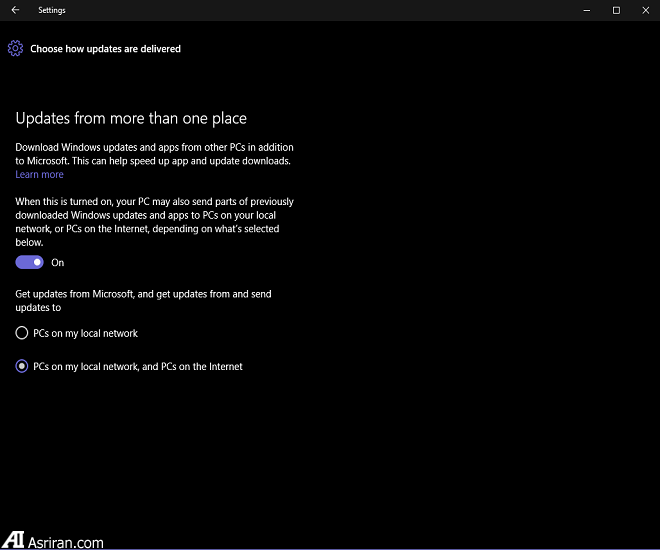Go back using the title bar arrow
This screenshot has width=660, height=550.
(x=15, y=10)
